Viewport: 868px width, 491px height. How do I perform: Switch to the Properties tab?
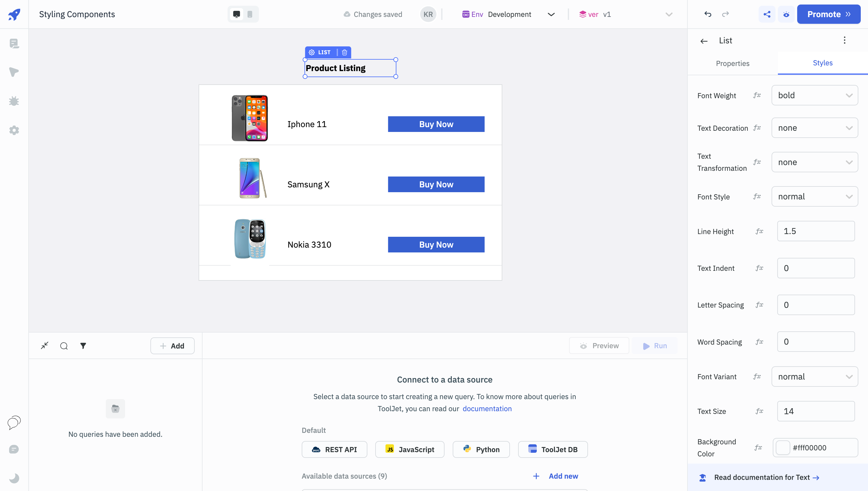[x=732, y=63]
